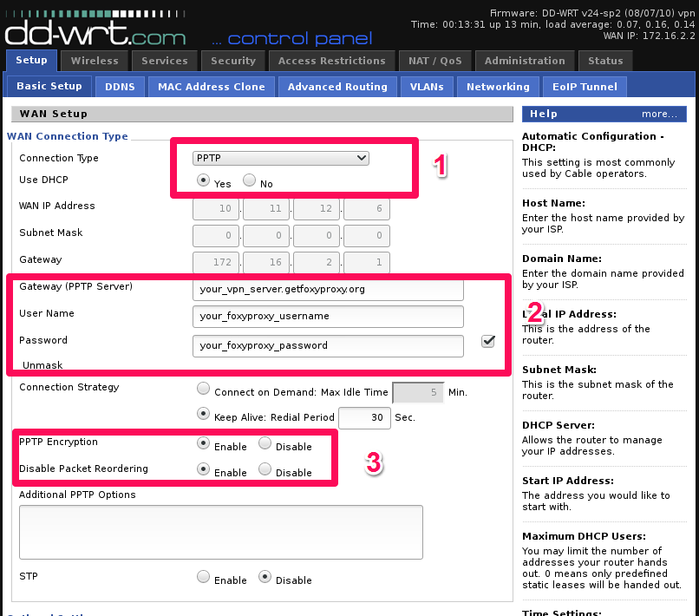The height and width of the screenshot is (616, 699).
Task: Open the Administration tab
Action: [525, 61]
